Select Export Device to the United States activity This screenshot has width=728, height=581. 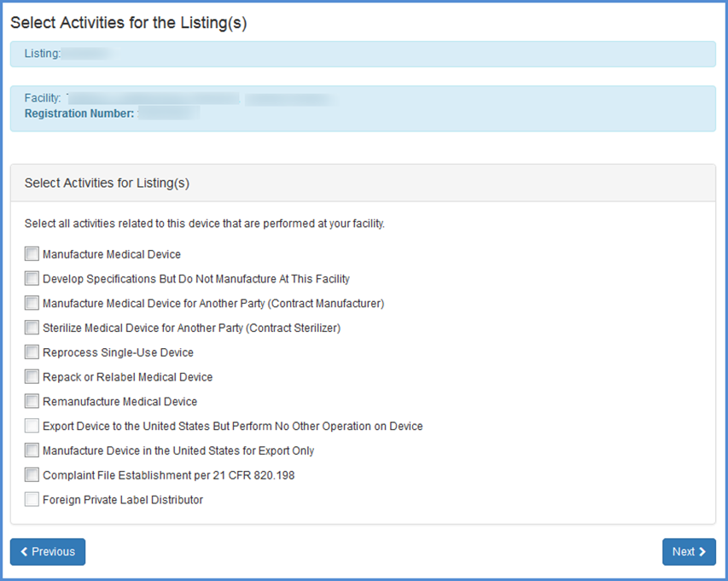32,426
